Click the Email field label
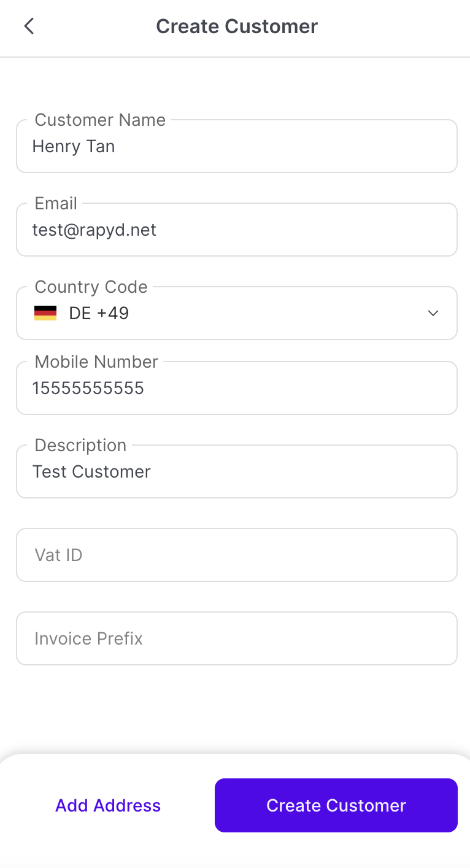470x868 pixels. tap(56, 203)
